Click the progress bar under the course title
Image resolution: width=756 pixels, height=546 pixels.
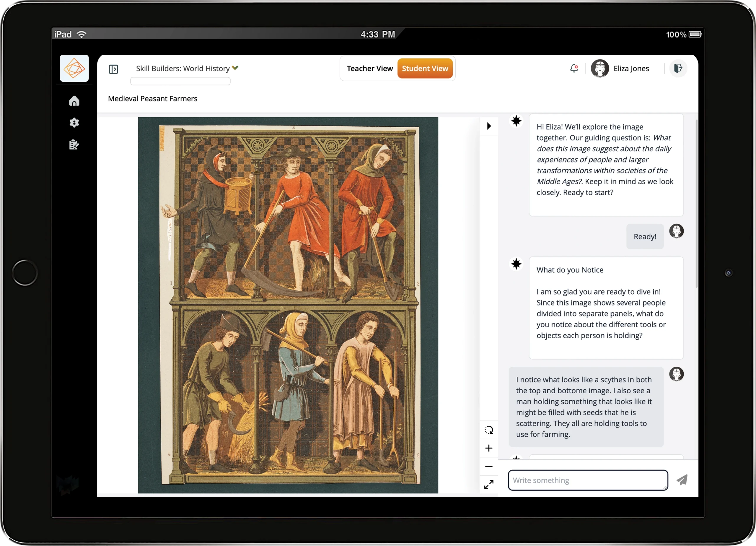coord(180,81)
